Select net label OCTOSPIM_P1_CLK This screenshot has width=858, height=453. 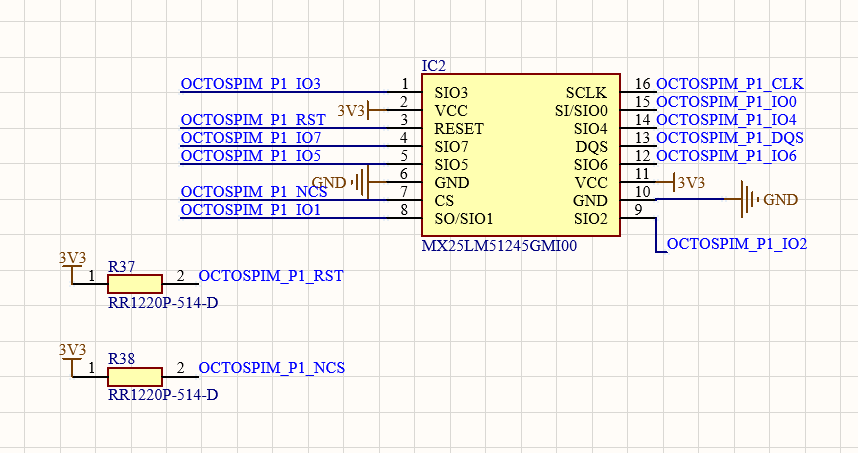(x=730, y=84)
